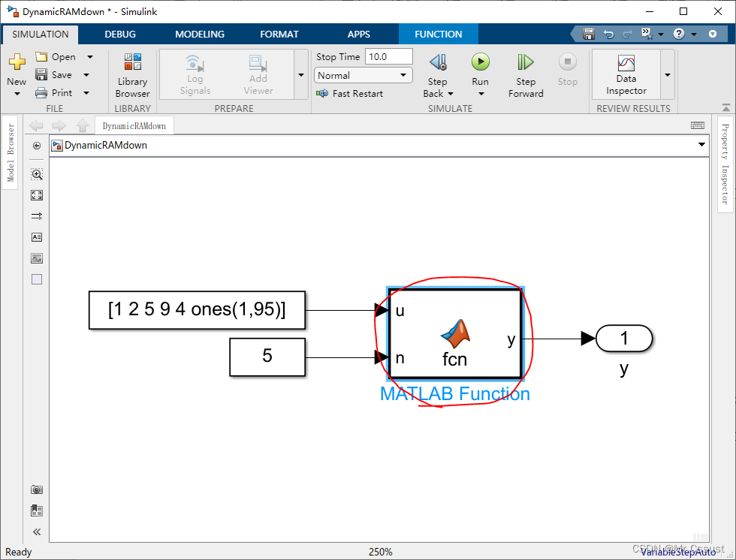The height and width of the screenshot is (560, 736).
Task: Minimize the toolstrip using the ribbon collapse arrow
Action: click(x=725, y=108)
